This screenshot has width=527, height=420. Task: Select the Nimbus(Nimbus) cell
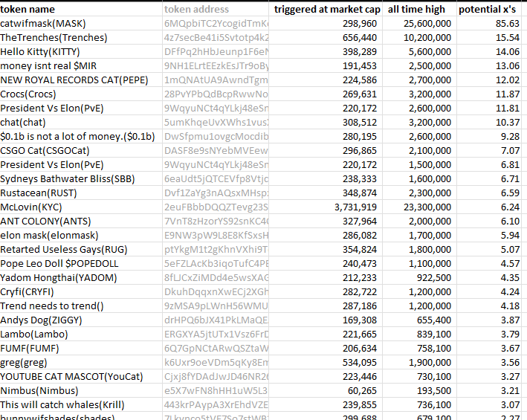81,390
